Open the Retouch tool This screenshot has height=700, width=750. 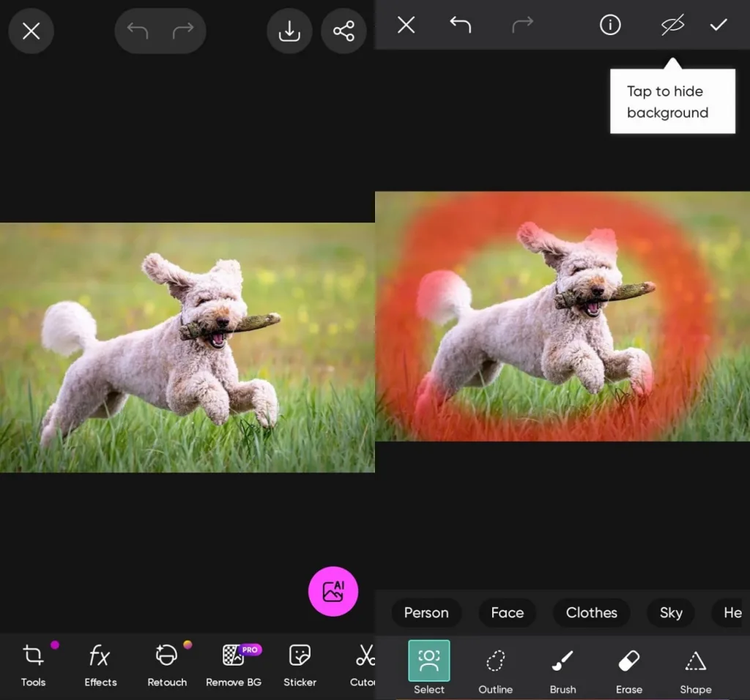tap(167, 665)
